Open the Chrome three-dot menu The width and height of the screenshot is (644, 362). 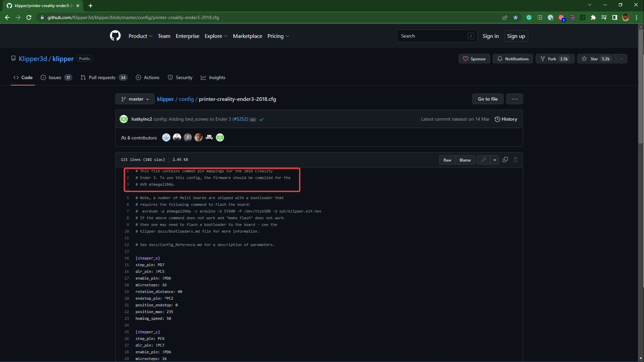(636, 17)
